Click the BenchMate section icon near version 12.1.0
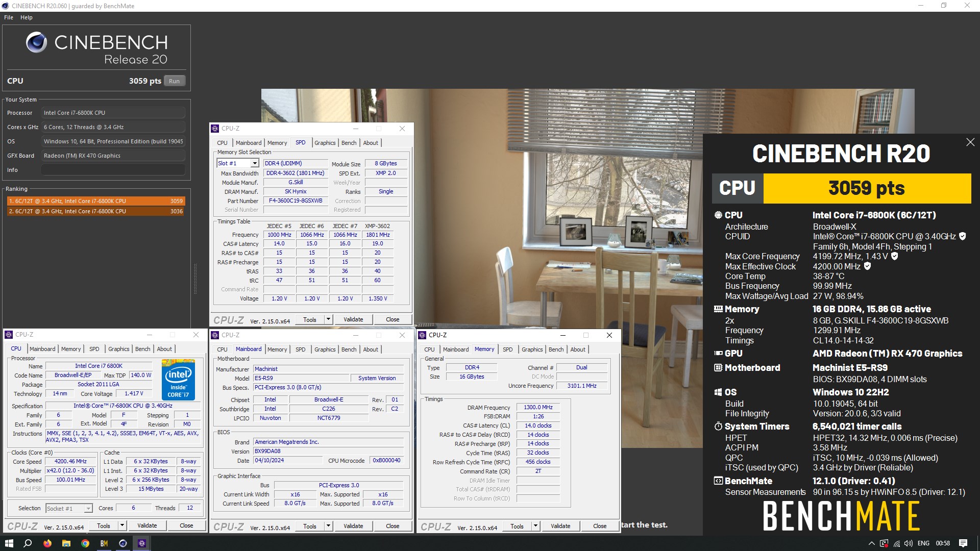980x551 pixels. click(718, 481)
